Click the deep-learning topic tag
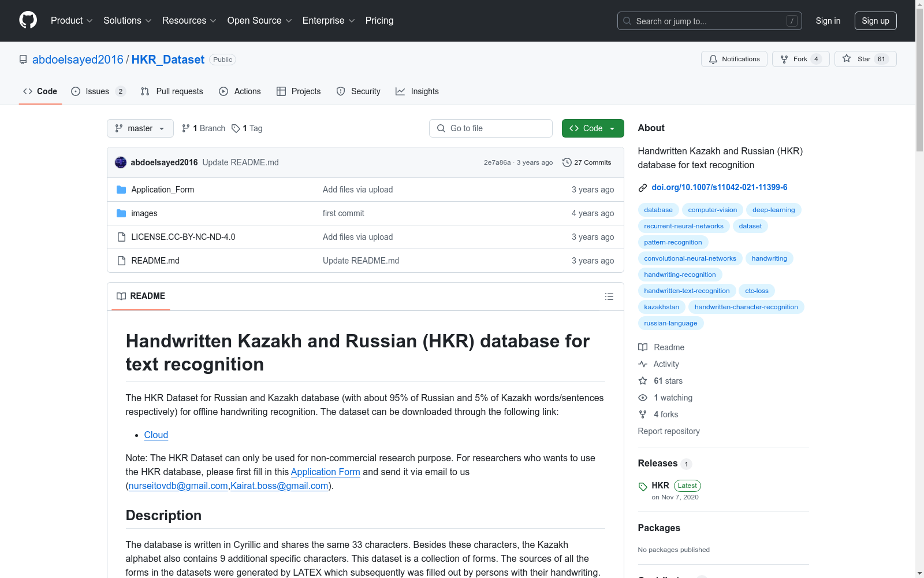 coord(774,210)
